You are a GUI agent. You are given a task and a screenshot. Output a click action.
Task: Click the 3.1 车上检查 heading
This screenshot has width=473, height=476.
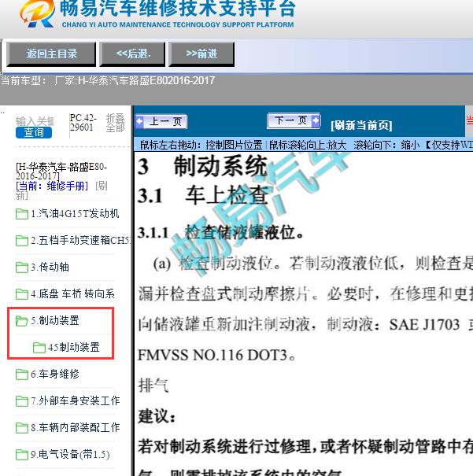[203, 195]
